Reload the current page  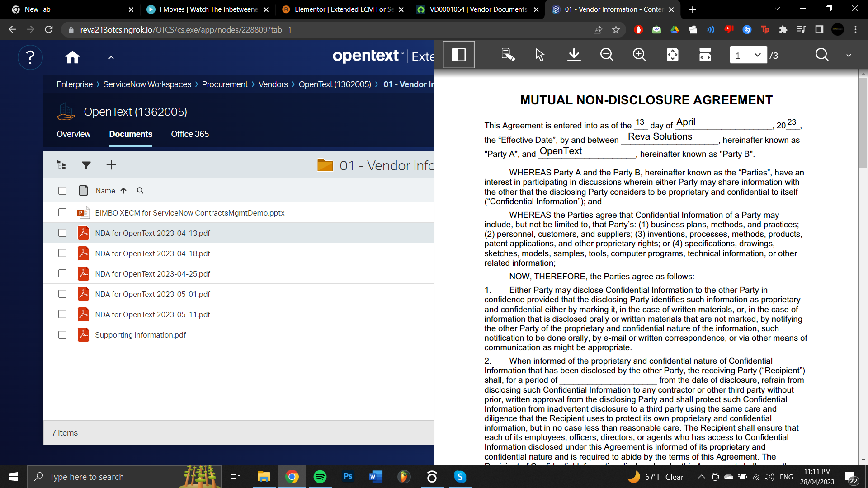tap(49, 29)
